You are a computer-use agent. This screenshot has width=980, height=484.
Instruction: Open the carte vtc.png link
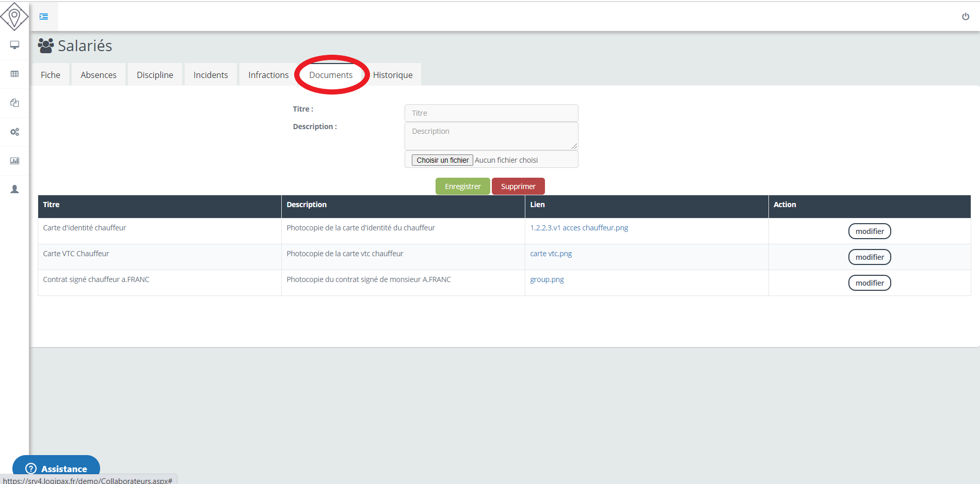[551, 254]
